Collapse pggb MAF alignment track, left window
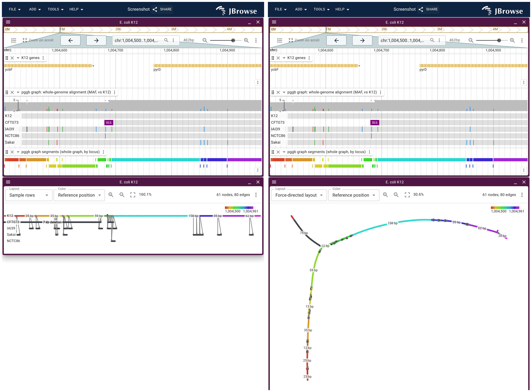Viewport: 532px width, 392px height. point(18,92)
